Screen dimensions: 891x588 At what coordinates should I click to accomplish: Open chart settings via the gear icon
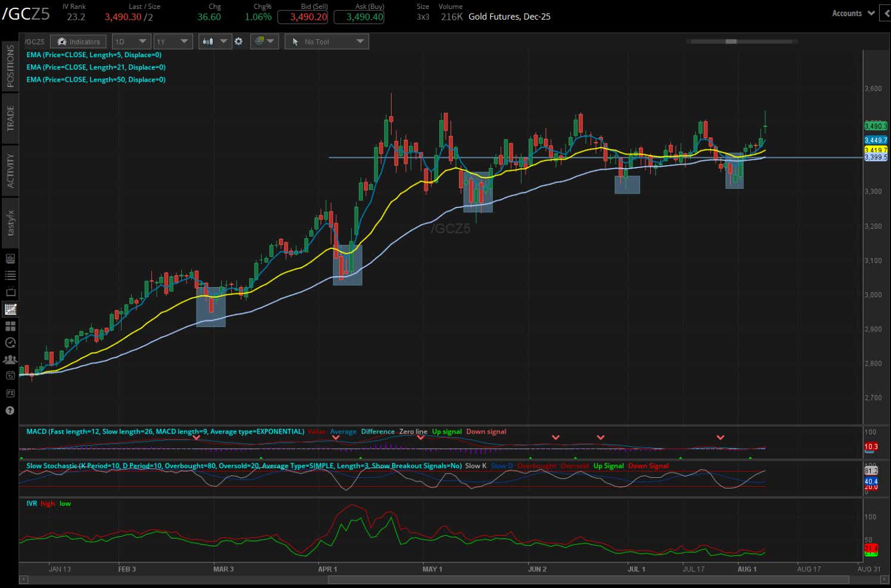[238, 41]
